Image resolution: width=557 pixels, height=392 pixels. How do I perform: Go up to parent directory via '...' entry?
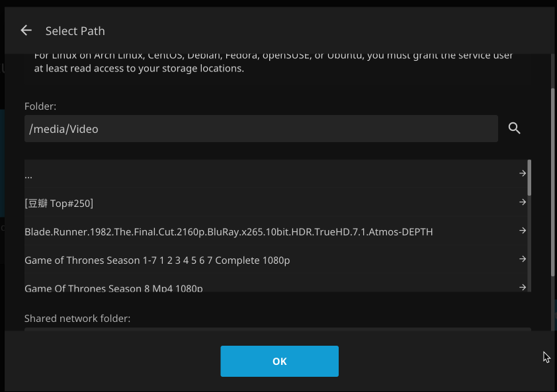(28, 175)
